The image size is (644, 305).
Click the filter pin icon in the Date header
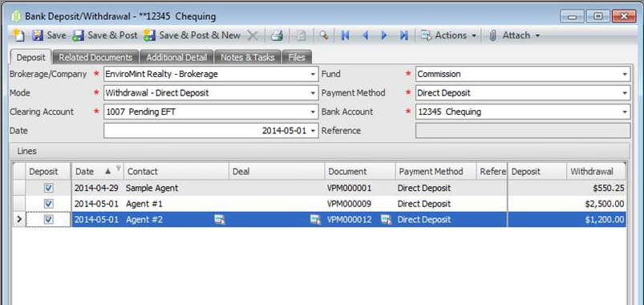coord(118,168)
